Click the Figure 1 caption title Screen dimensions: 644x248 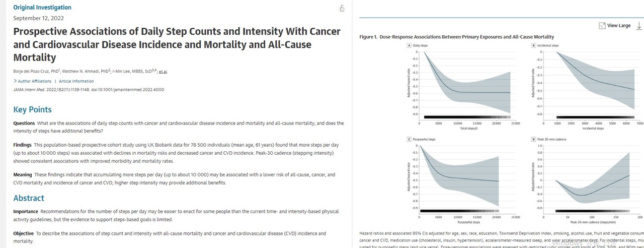click(x=457, y=37)
